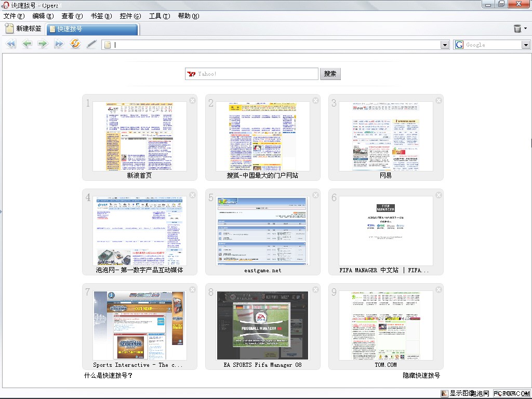Open the TOM.COM thumbnail

[386, 325]
